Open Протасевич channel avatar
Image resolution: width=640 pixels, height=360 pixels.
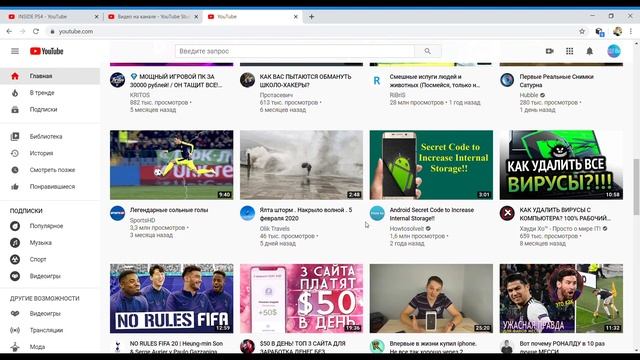click(x=247, y=80)
